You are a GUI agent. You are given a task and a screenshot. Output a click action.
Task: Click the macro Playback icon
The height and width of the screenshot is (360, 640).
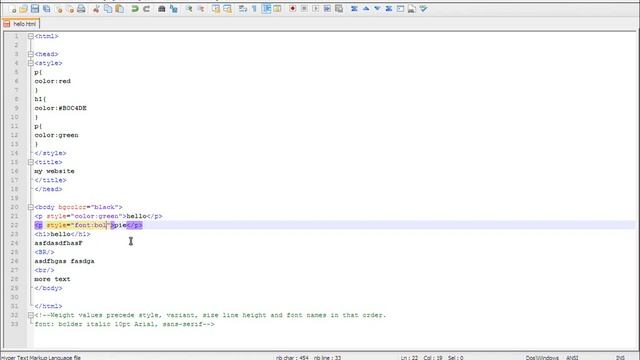pyautogui.click(x=316, y=9)
